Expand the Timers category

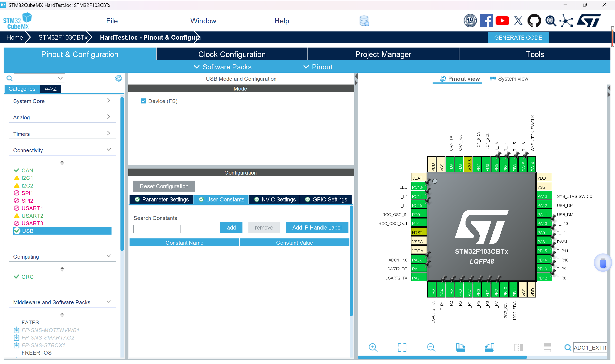pos(62,134)
